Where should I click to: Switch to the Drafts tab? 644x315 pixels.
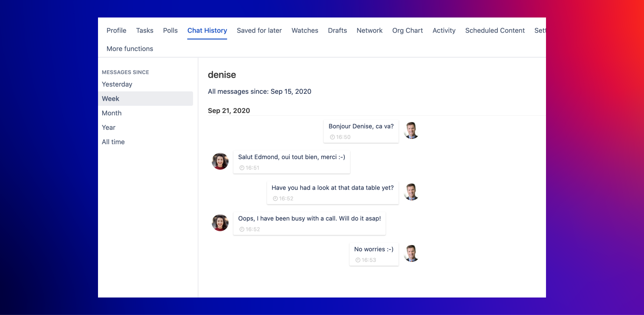pos(337,30)
